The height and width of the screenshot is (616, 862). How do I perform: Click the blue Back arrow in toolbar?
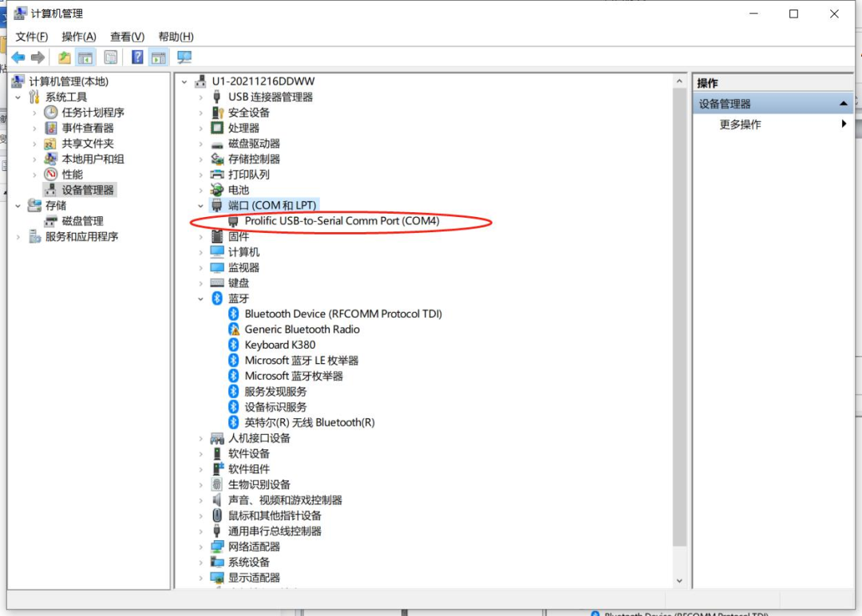(18, 57)
